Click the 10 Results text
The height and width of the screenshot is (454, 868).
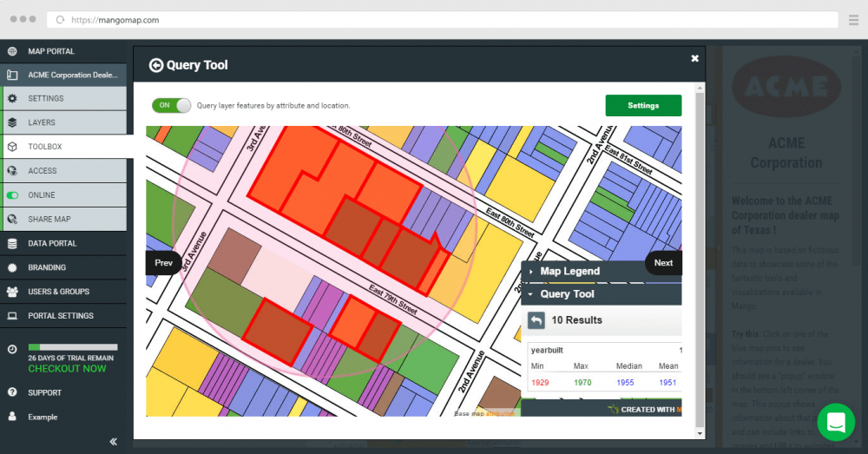[x=577, y=320]
